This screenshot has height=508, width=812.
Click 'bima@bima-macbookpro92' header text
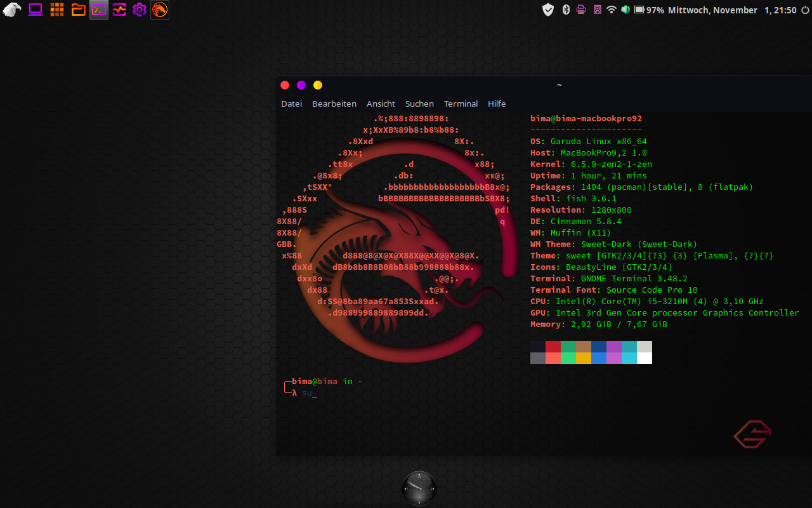(x=586, y=119)
